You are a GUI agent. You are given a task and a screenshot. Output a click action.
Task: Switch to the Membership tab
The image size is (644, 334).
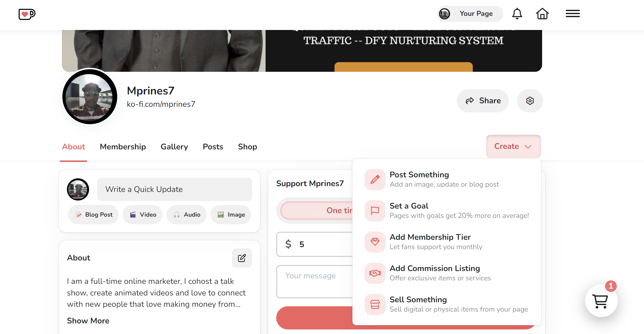(x=123, y=147)
